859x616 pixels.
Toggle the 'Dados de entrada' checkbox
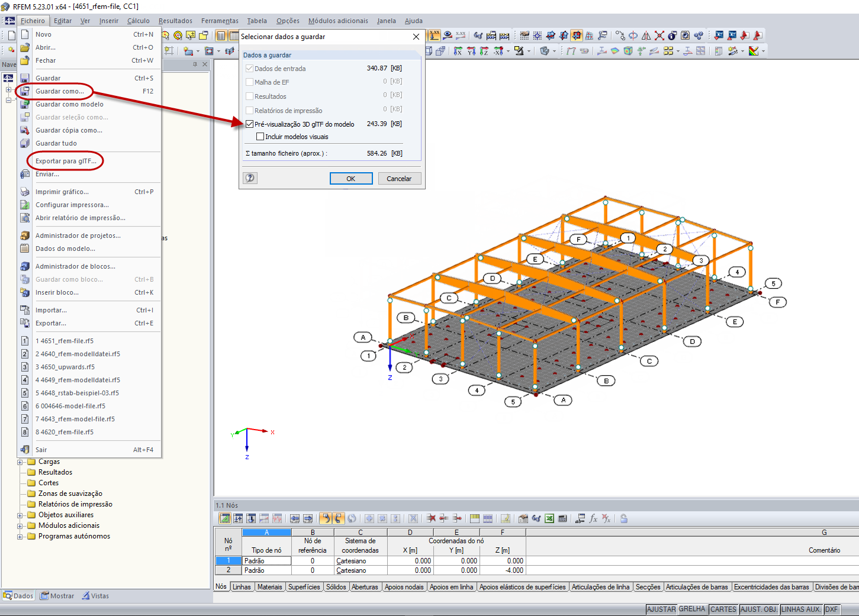coord(249,69)
